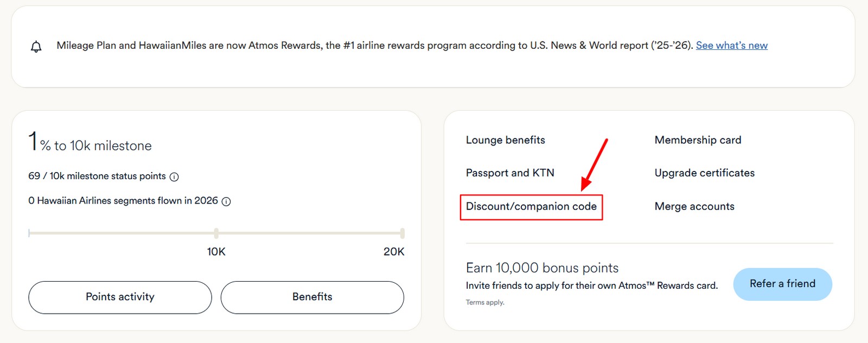View Membership card
This screenshot has height=343, width=868.
[698, 139]
